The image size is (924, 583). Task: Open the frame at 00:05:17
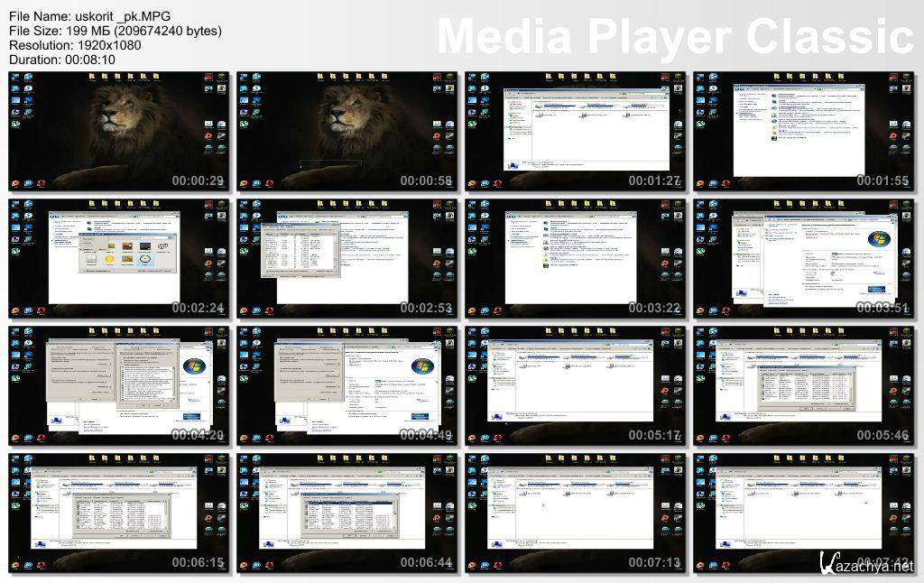coord(576,386)
